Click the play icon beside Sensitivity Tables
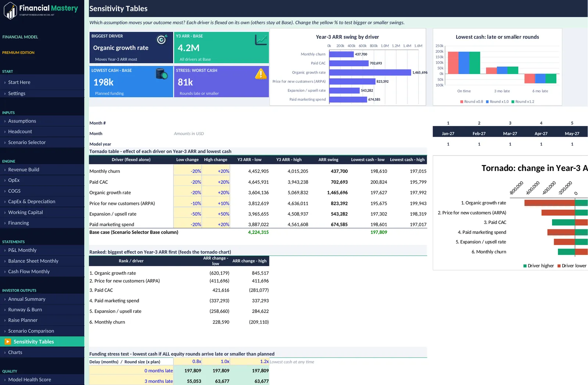588x385 pixels. pyautogui.click(x=8, y=342)
